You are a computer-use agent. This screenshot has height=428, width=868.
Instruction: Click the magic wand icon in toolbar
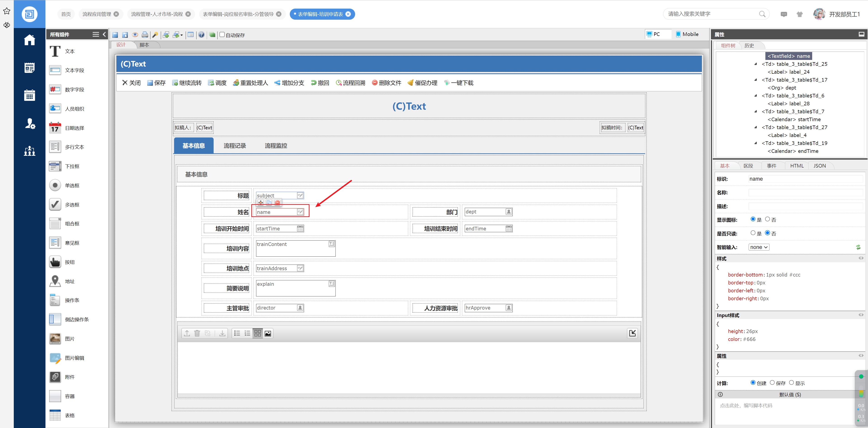tap(155, 35)
